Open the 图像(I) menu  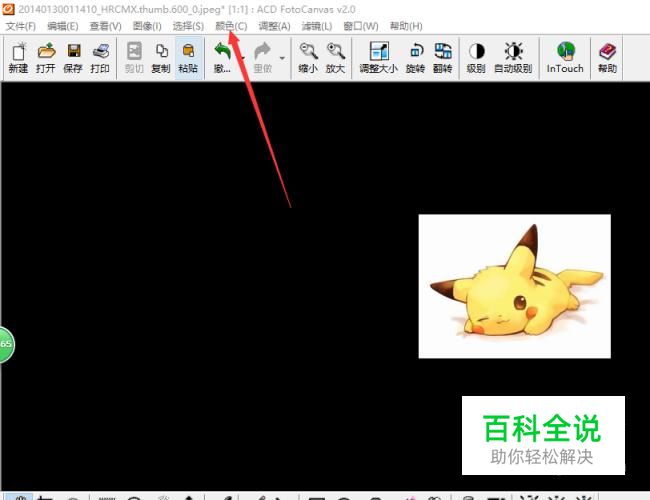pyautogui.click(x=147, y=26)
